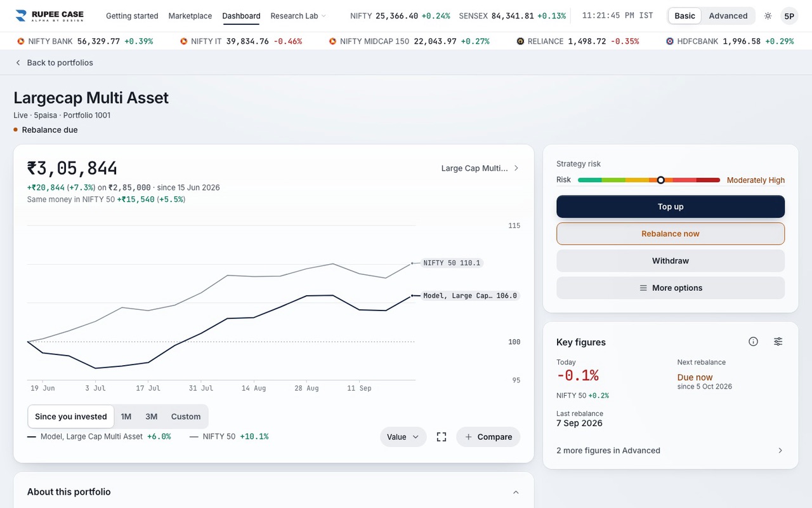Screen dimensions: 812x508
Task: Click the SENSEX 84,341.81 quote
Action: coord(513,16)
